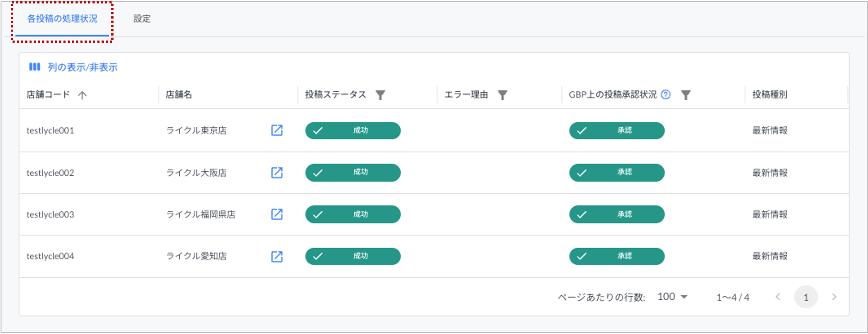
Task: Open external link for ライクル福岡県店
Action: [277, 214]
